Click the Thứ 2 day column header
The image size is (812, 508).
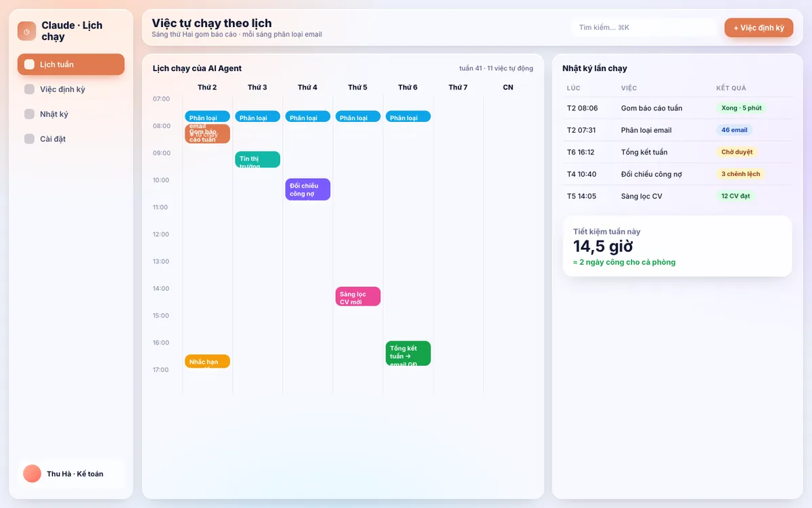pyautogui.click(x=207, y=87)
